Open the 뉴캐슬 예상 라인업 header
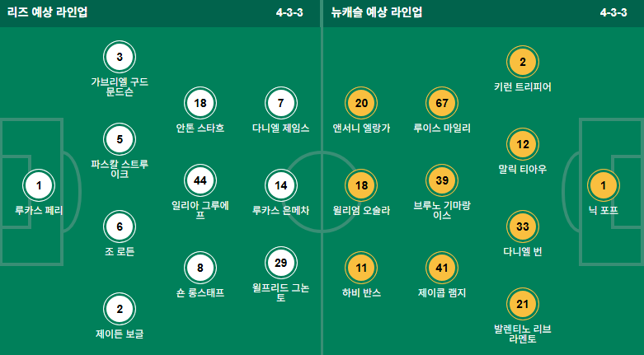The width and height of the screenshot is (644, 355). coord(377,12)
